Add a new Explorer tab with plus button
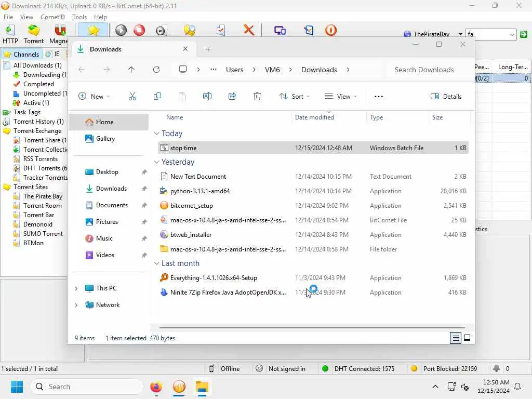 (x=208, y=49)
